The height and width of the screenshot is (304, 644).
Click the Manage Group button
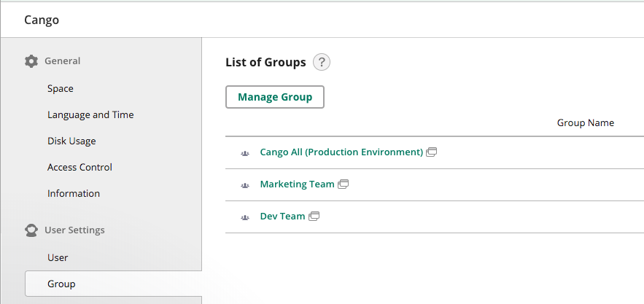pos(275,97)
